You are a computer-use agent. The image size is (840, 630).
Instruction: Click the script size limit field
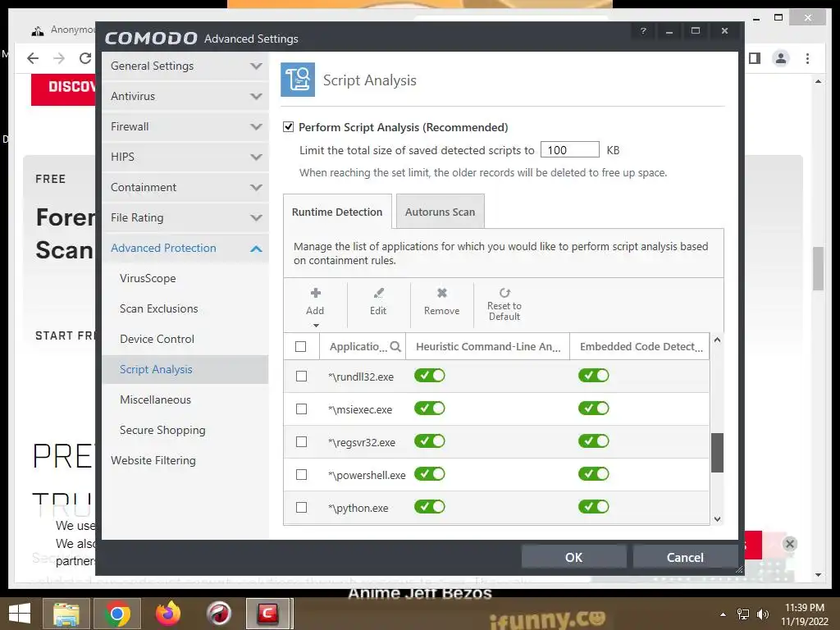569,149
